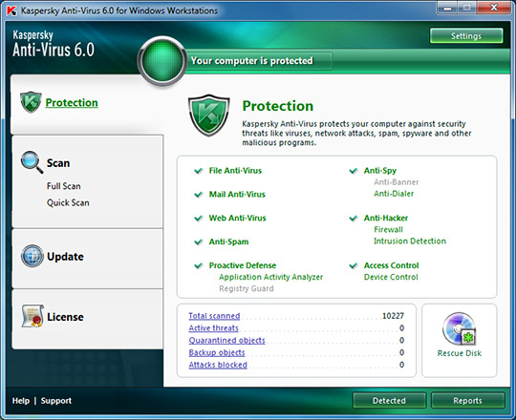
Task: Open the Settings button
Action: 466,36
